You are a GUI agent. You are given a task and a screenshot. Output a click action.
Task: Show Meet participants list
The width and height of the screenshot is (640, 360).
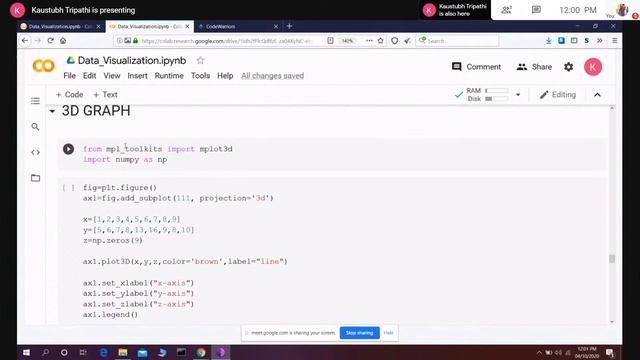506,10
